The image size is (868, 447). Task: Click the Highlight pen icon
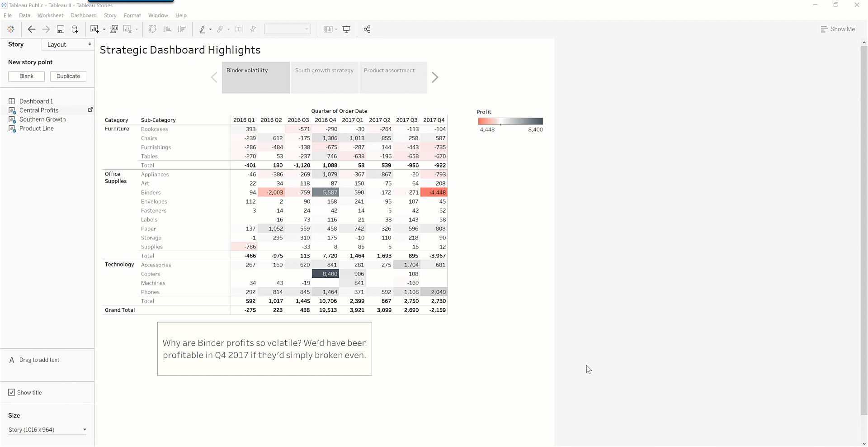[x=203, y=29]
